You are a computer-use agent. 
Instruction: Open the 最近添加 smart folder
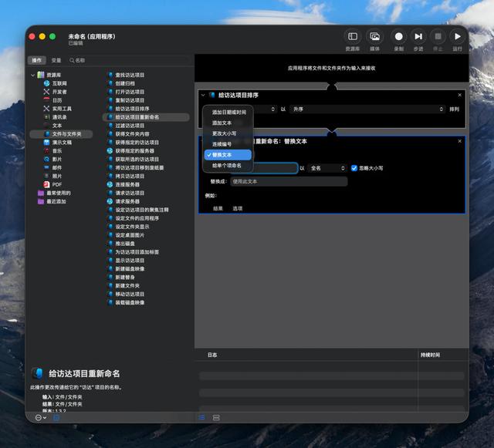click(56, 201)
